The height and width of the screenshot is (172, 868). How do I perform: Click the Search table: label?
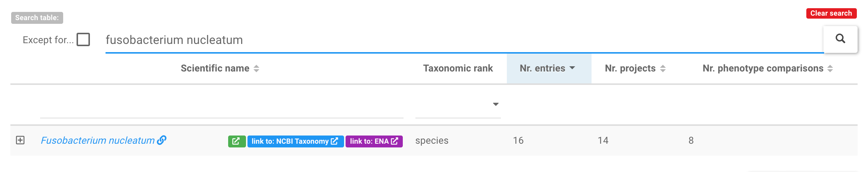coord(37,18)
